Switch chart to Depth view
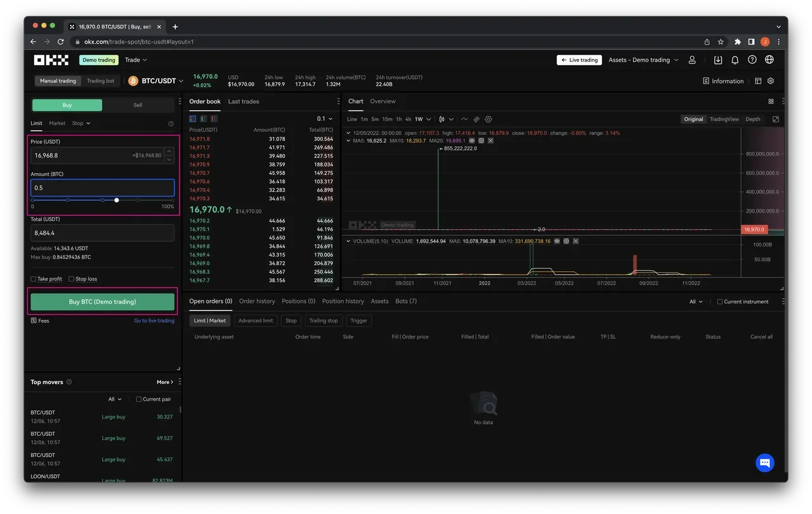This screenshot has height=514, width=812. point(753,119)
